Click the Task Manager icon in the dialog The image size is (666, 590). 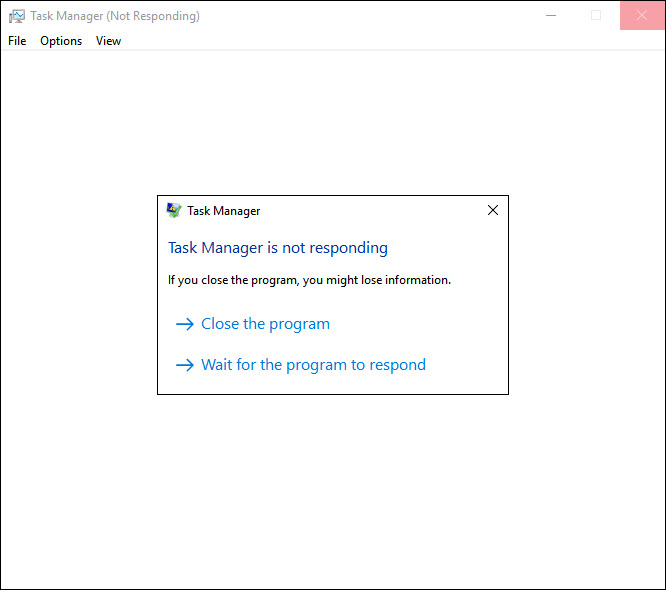point(174,211)
